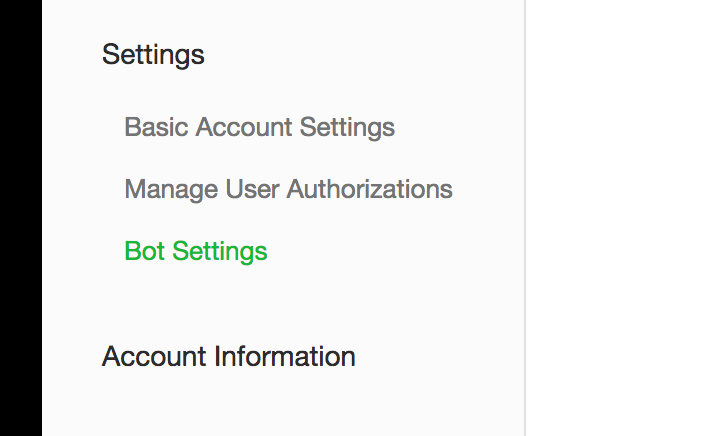Open the account-related settings link

pos(259,128)
